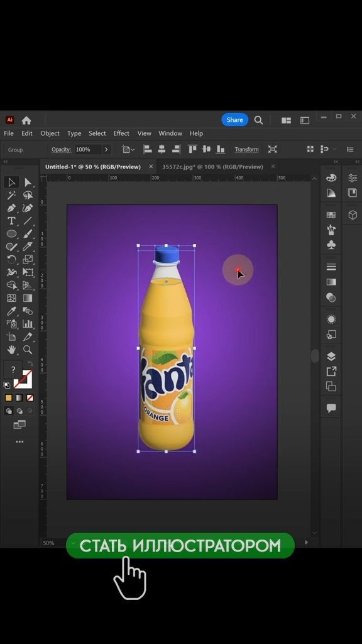362x644 pixels.
Task: Open the Window menu
Action: [x=170, y=133]
